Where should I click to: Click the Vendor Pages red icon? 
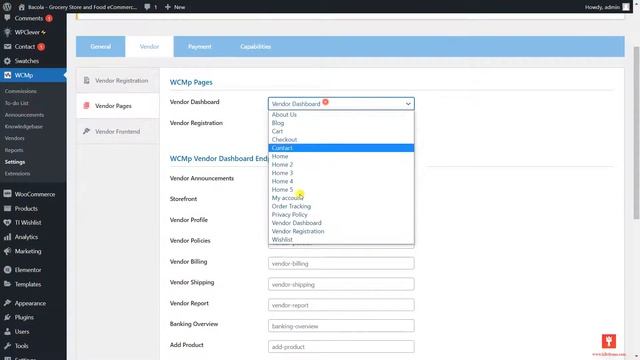[x=87, y=106]
